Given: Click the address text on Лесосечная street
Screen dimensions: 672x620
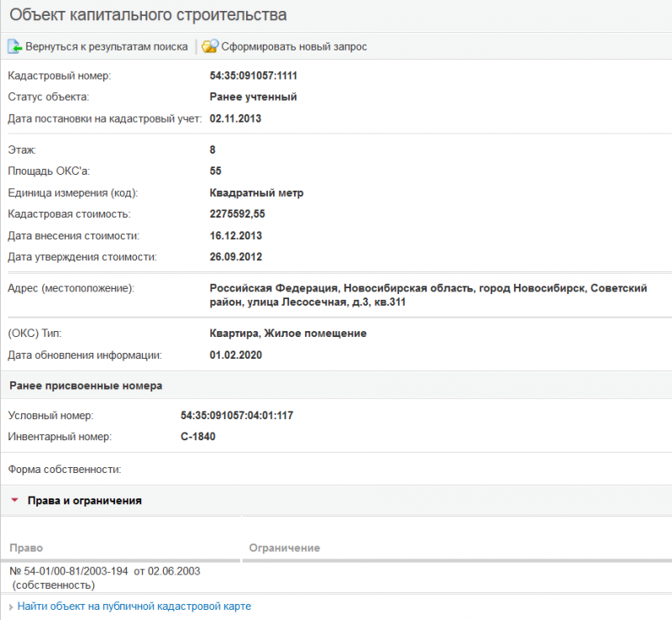Looking at the screenshot, I should 428,295.
